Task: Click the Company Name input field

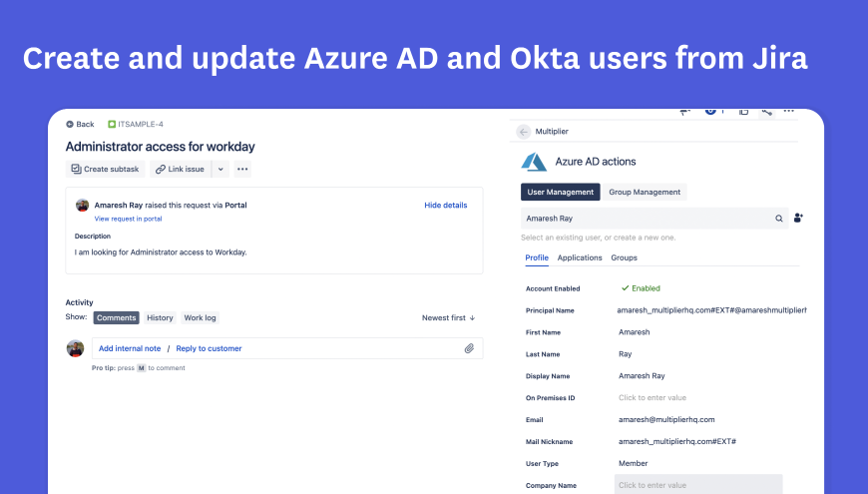Action: pyautogui.click(x=698, y=485)
